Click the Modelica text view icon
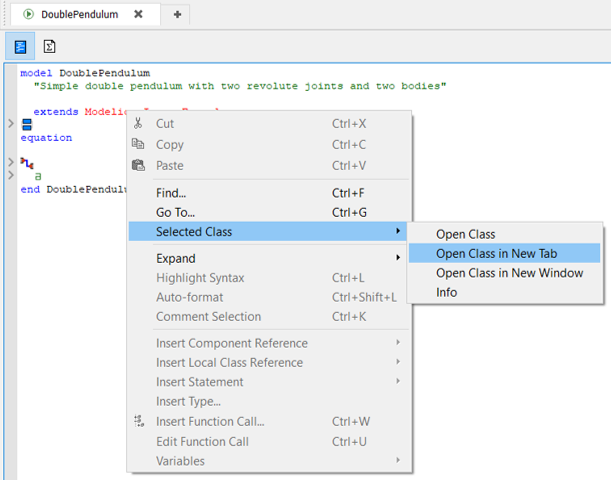 pyautogui.click(x=20, y=46)
